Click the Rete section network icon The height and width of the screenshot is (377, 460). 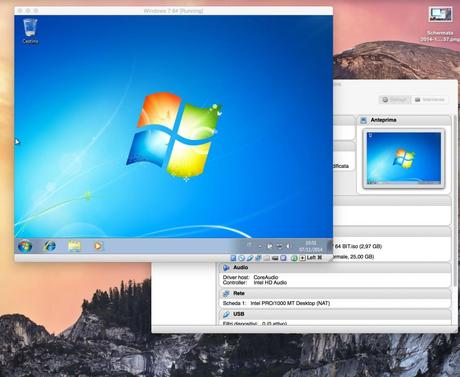226,294
